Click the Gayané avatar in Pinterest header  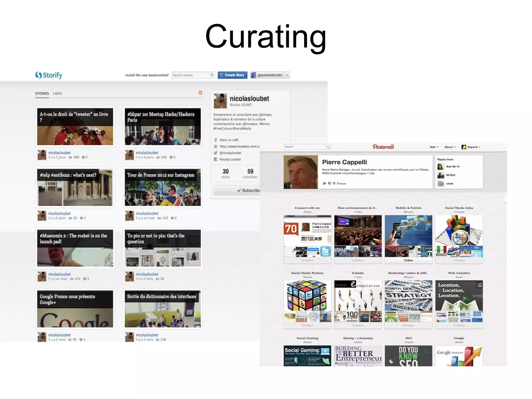click(x=464, y=147)
